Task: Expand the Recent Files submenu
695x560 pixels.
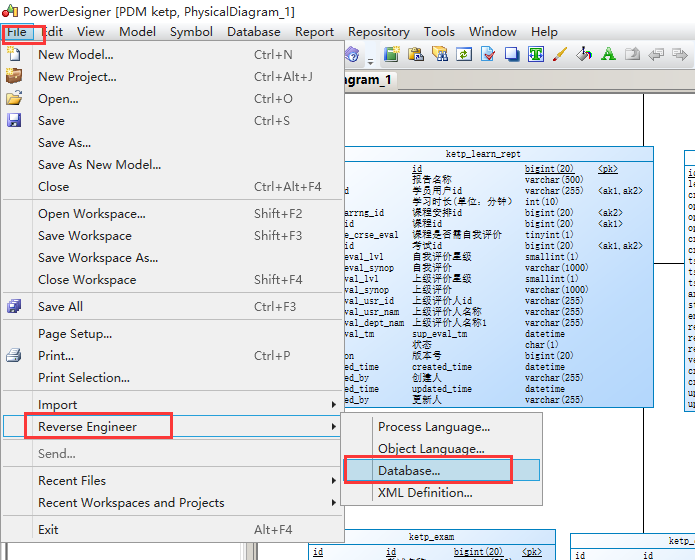Action: [x=173, y=481]
